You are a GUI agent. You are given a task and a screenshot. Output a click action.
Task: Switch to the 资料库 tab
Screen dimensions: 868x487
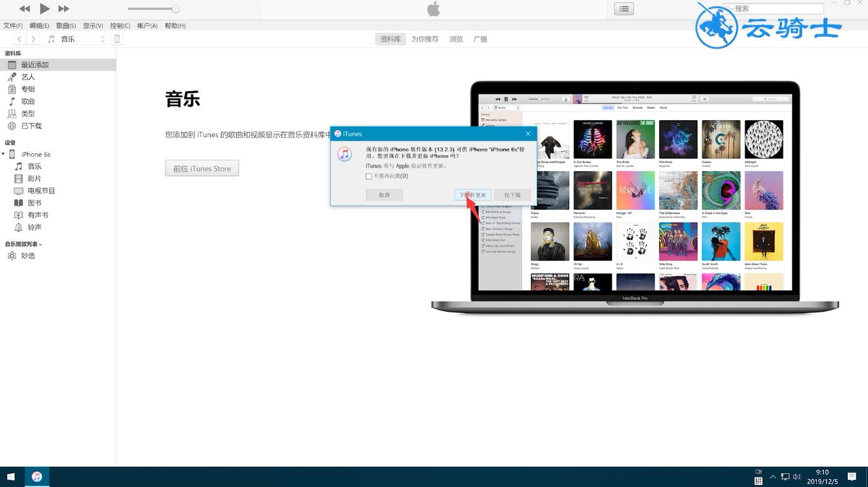click(390, 39)
